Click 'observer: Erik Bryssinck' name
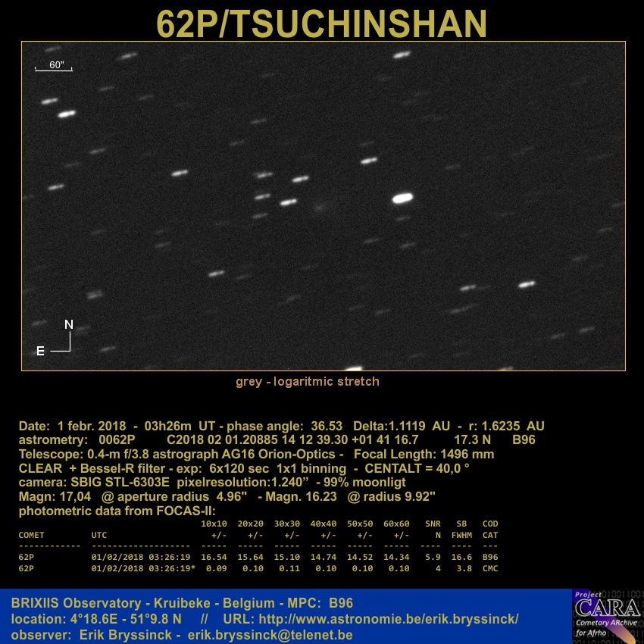Viewport: 644px width, 644px height. pyautogui.click(x=91, y=635)
